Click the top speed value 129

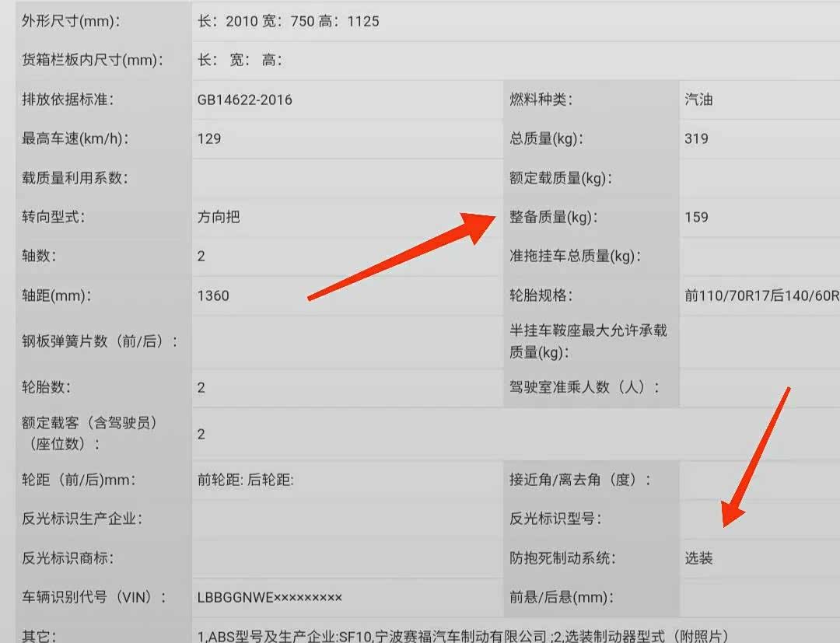point(209,138)
